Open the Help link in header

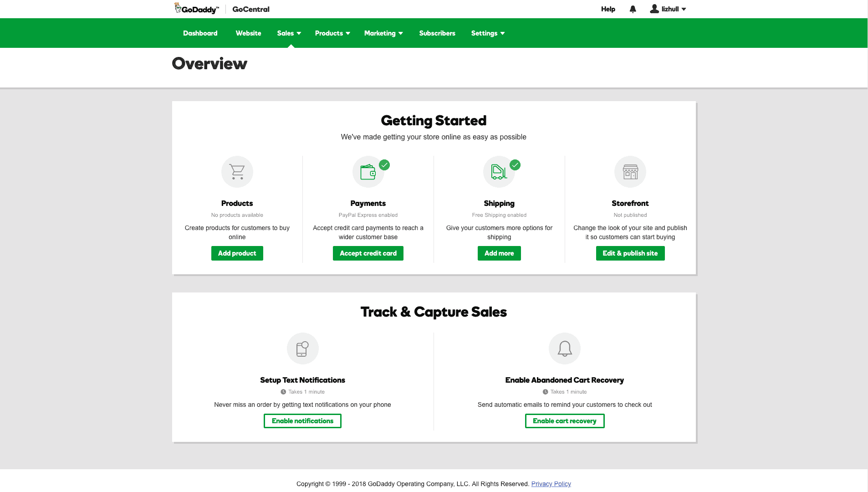pyautogui.click(x=608, y=9)
